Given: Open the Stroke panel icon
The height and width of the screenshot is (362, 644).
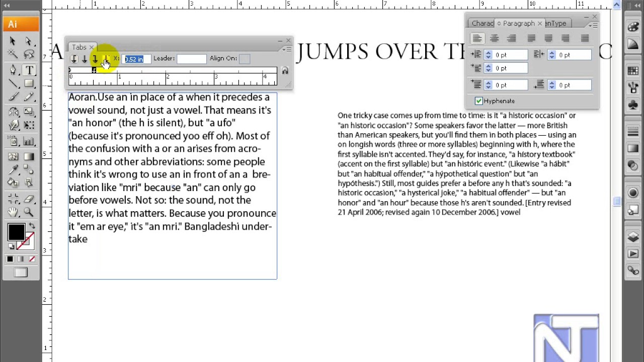Looking at the screenshot, I should coord(633,132).
